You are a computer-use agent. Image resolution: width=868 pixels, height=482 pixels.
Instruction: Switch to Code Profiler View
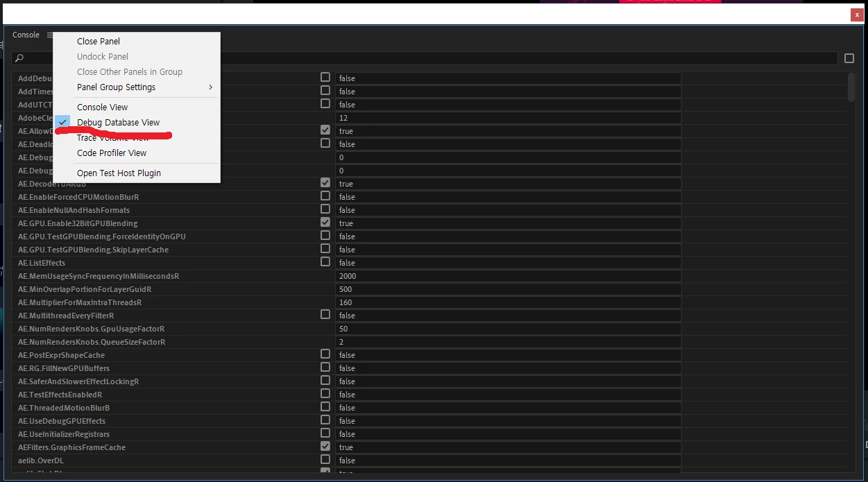[112, 153]
